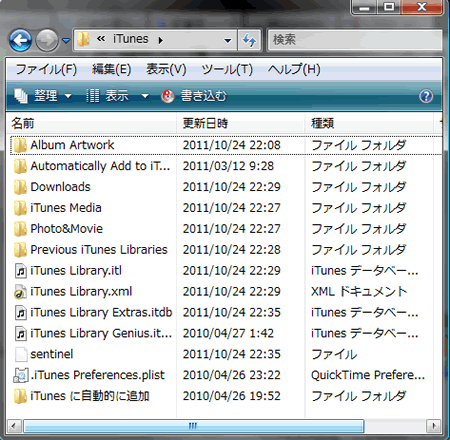Select the iTunes Library Extras.itdb file icon
This screenshot has width=450, height=440.
[x=21, y=313]
